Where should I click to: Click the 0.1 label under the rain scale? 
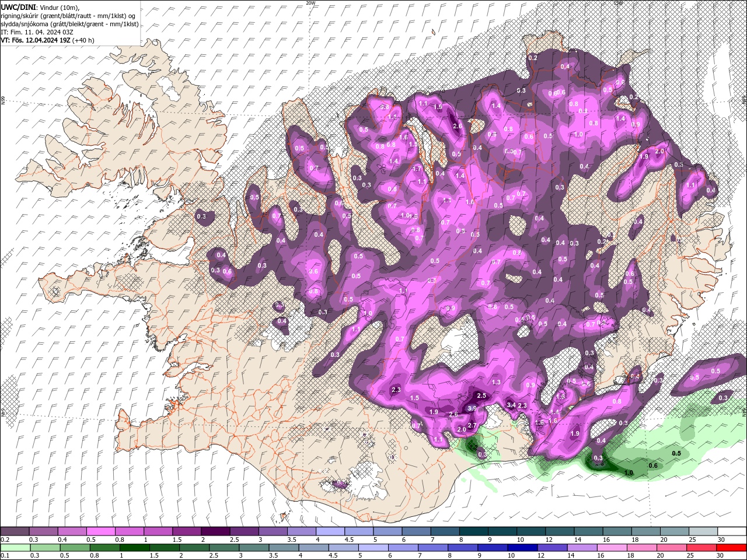pos(5,555)
